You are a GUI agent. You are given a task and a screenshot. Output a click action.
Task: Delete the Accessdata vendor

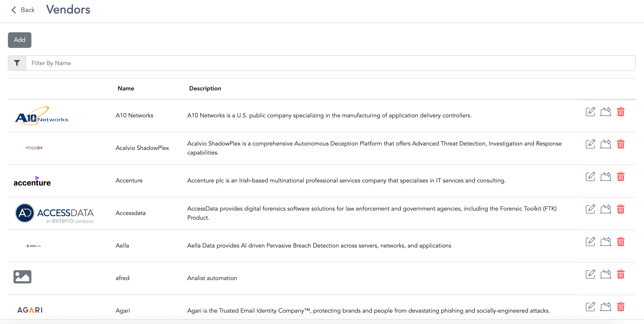pyautogui.click(x=621, y=209)
